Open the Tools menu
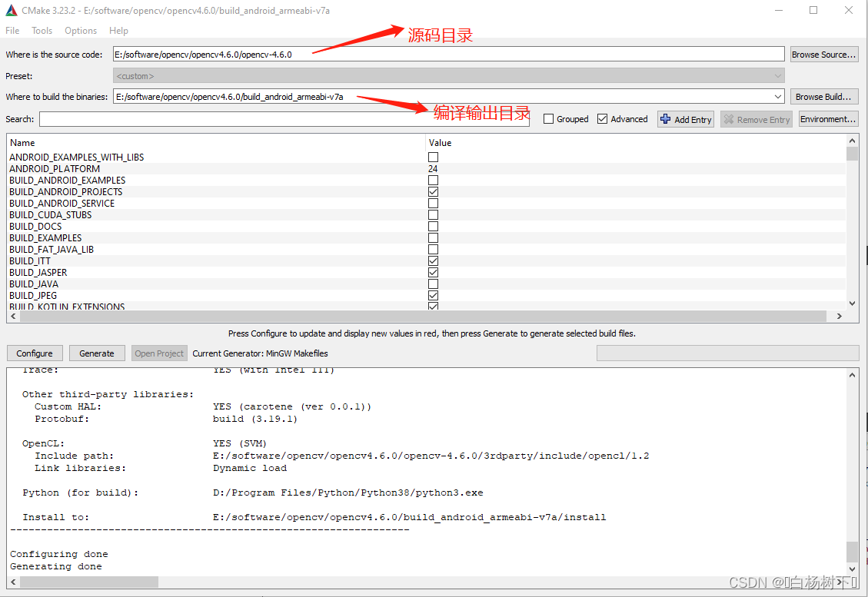Image resolution: width=868 pixels, height=597 pixels. pos(42,31)
